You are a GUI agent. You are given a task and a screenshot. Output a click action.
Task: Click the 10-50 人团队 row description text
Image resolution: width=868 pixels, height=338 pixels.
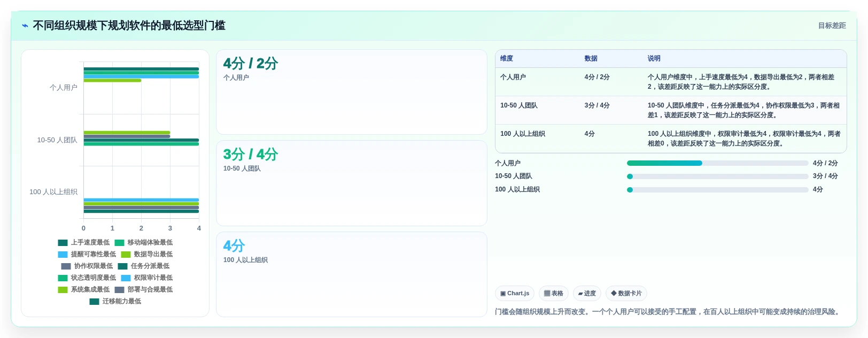point(743,110)
